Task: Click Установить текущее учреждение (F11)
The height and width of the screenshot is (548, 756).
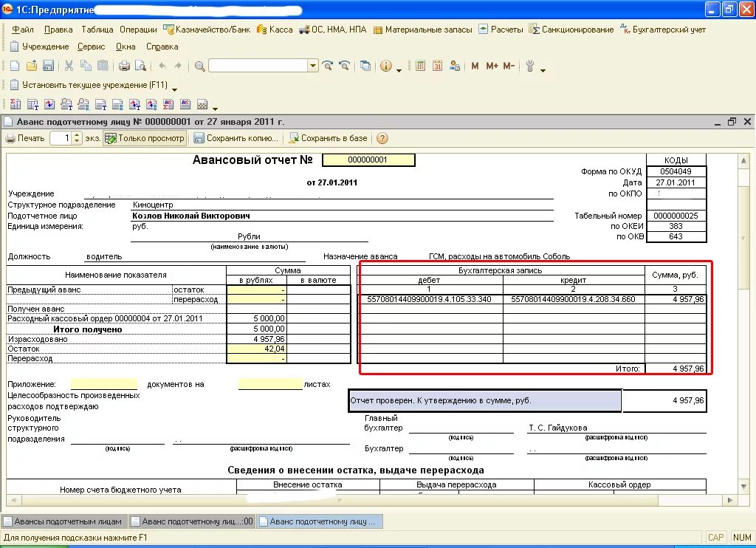Action: pos(89,85)
